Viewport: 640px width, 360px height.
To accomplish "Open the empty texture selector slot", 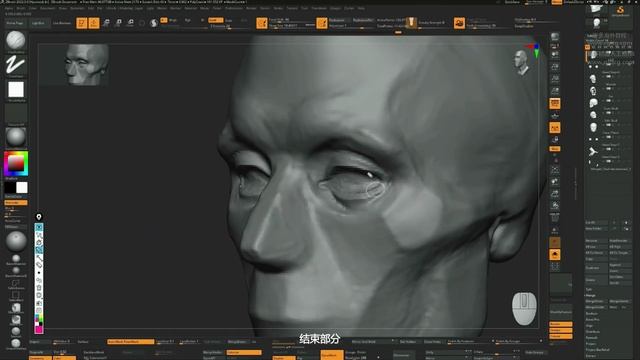I will coord(16,113).
